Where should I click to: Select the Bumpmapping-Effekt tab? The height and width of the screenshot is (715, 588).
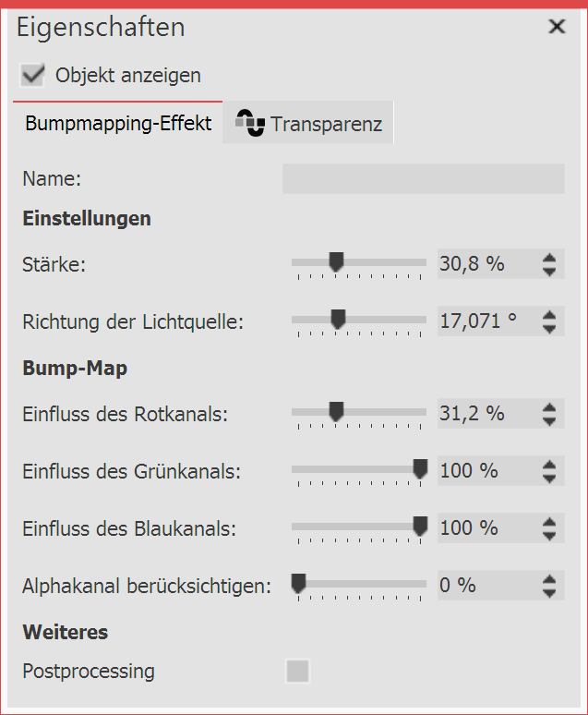click(118, 123)
